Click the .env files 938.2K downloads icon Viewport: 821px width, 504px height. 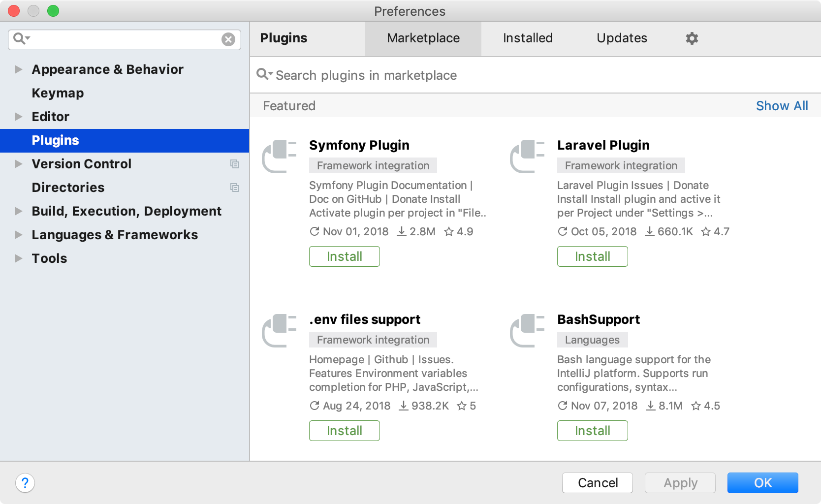[404, 406]
